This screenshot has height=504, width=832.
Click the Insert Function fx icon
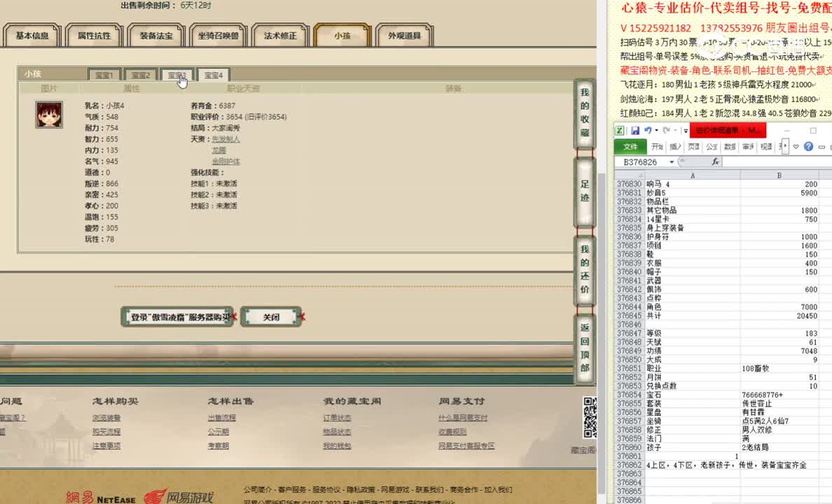coord(716,161)
